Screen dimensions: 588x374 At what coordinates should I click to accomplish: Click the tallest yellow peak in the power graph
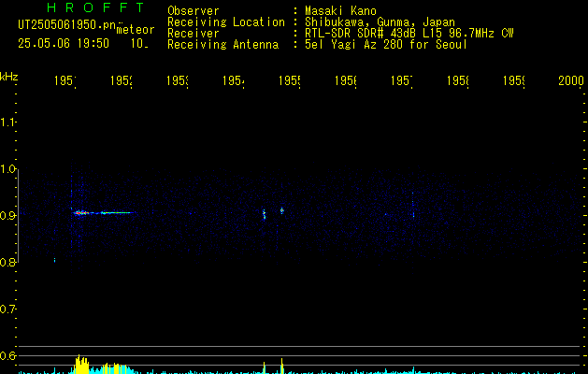[x=79, y=364]
